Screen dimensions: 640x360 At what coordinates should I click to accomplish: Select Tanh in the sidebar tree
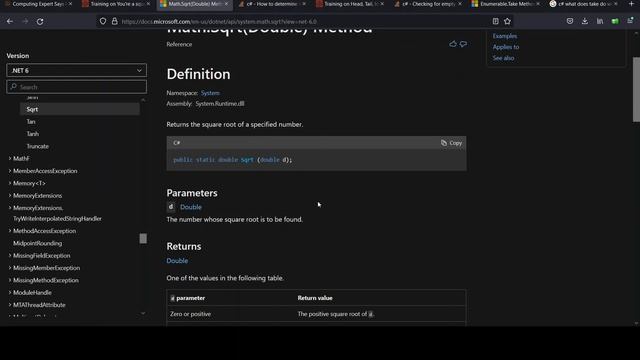click(x=33, y=134)
